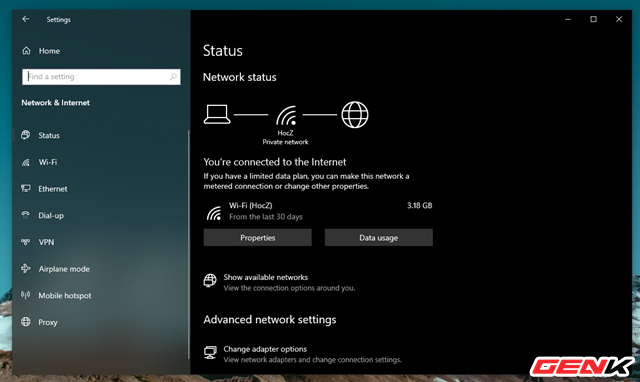This screenshot has width=640, height=382.
Task: Click the Properties button
Action: pyautogui.click(x=258, y=238)
